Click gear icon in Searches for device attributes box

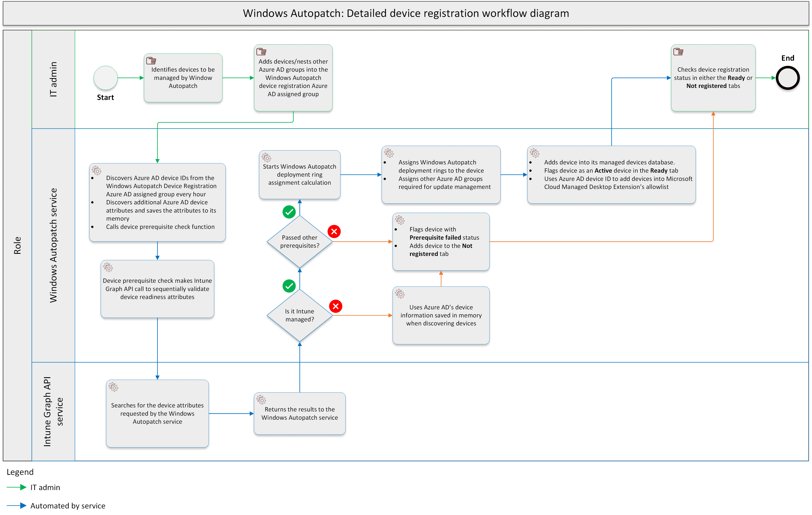[x=113, y=387]
